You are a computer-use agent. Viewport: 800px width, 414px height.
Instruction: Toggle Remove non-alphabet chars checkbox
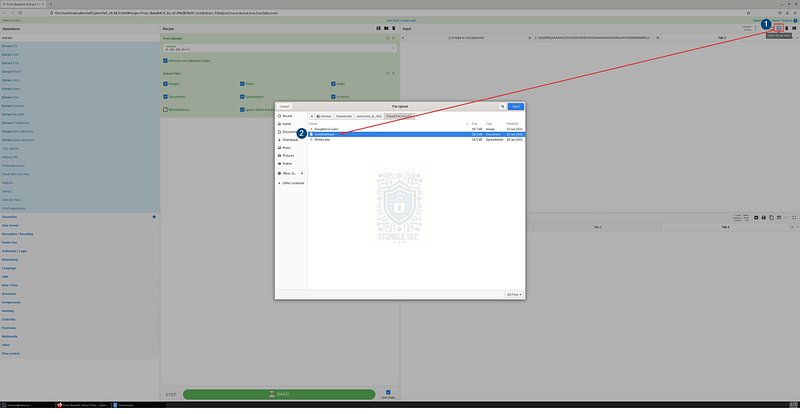click(165, 61)
